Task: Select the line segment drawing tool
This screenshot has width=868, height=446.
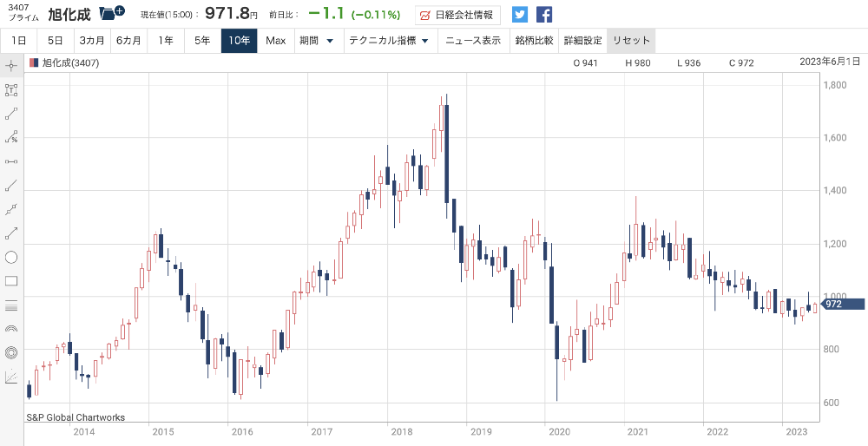Action: tap(11, 114)
